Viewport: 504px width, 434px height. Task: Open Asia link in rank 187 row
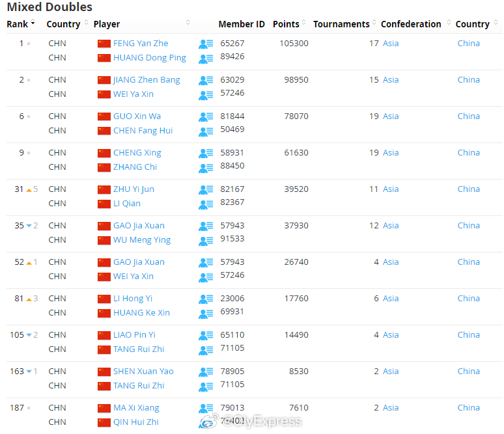click(x=391, y=408)
